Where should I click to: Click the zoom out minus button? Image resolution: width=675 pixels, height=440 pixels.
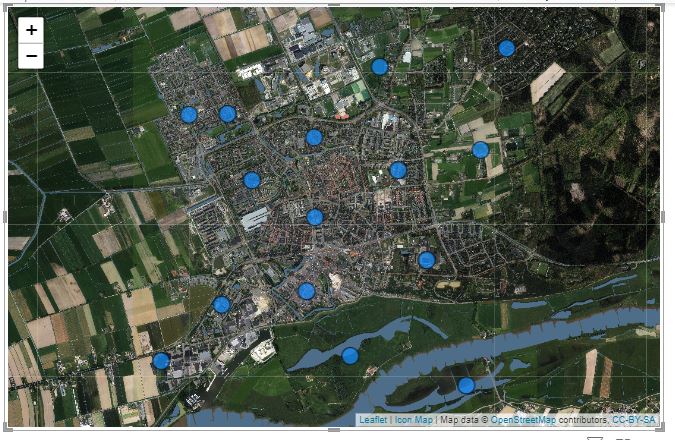pos(32,56)
